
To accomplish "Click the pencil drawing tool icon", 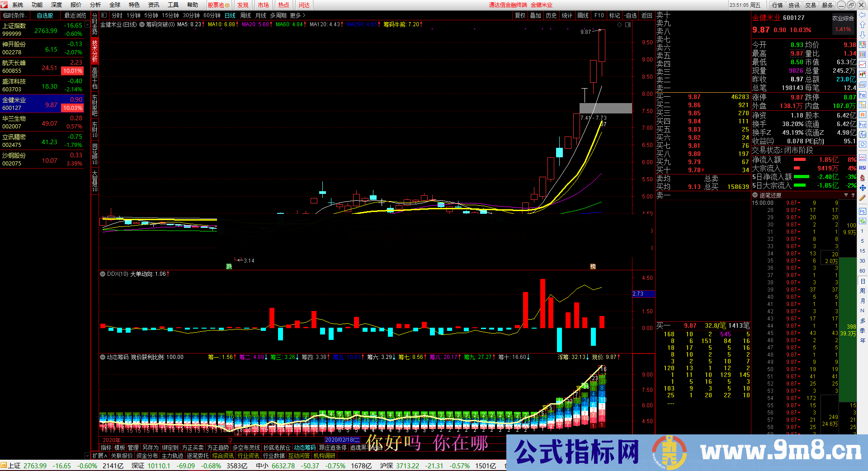I will pos(863,198).
